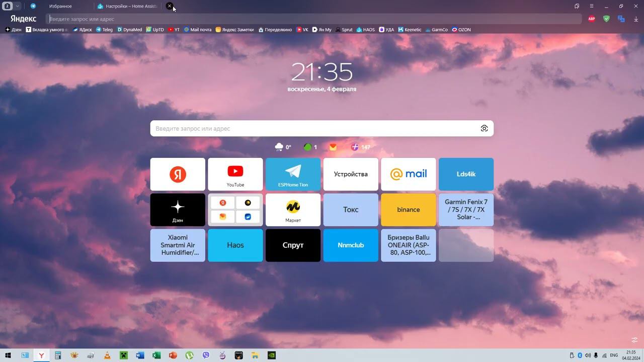This screenshot has width=644, height=362.
Task: Open the Устройства tile
Action: click(351, 174)
